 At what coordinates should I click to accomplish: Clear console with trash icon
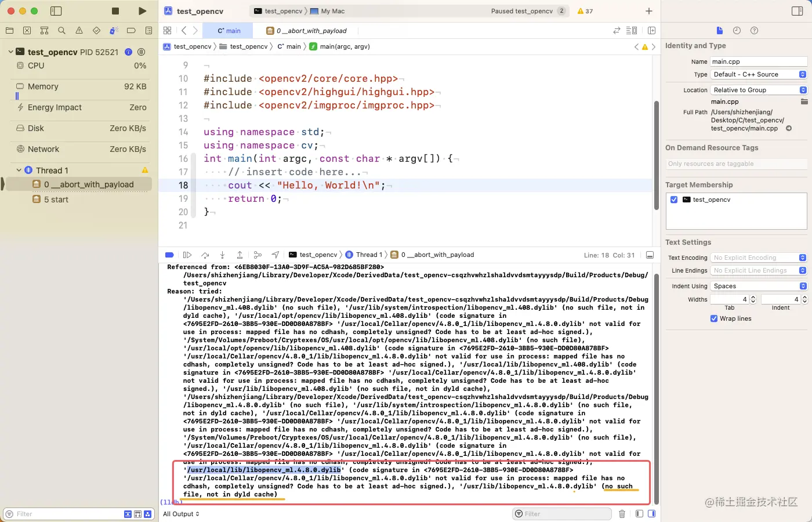(x=622, y=514)
